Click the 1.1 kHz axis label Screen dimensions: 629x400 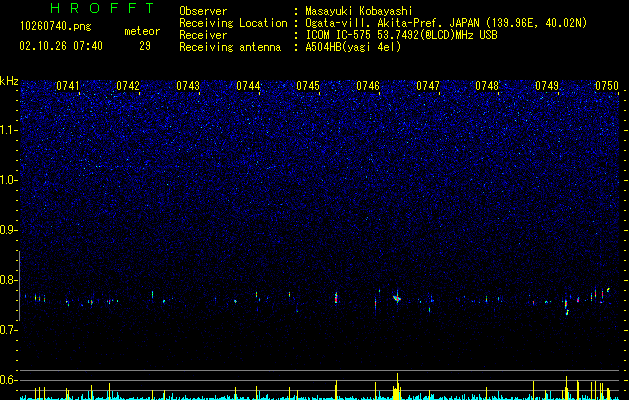coord(9,130)
